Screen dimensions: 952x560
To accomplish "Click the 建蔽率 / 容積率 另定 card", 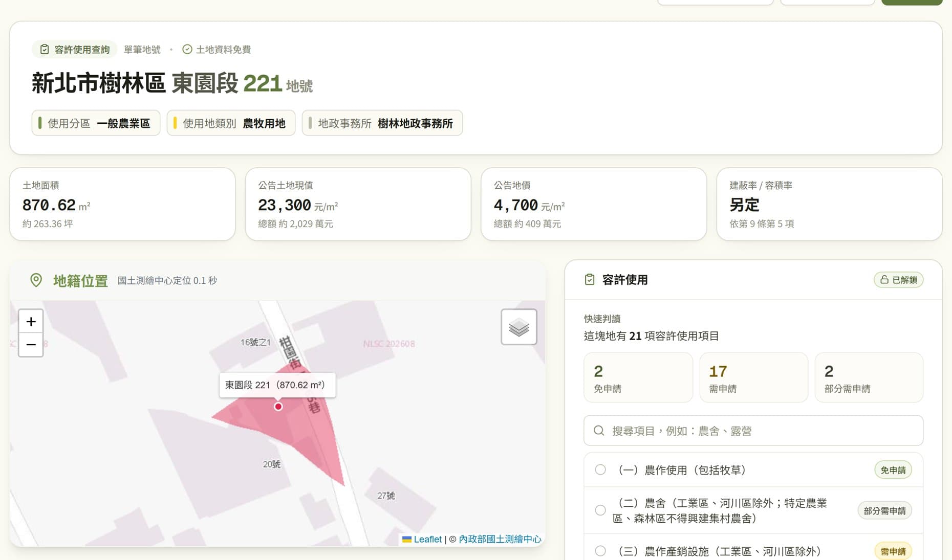I will coord(829,204).
